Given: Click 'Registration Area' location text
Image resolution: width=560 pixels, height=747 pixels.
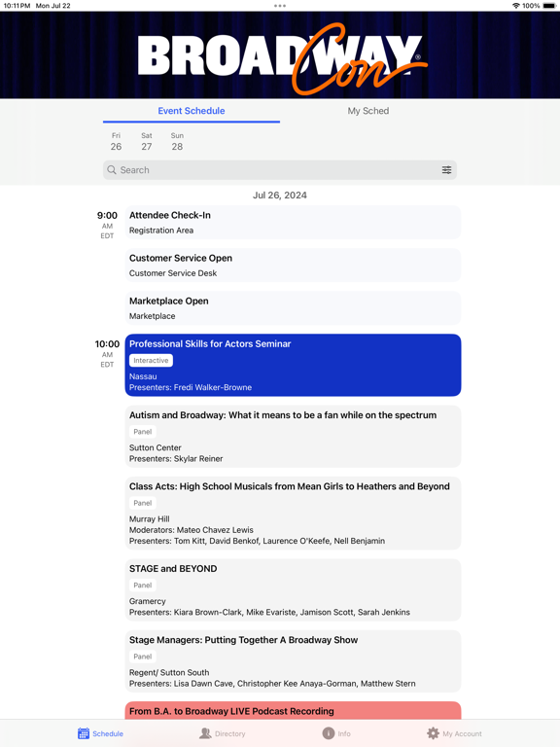Looking at the screenshot, I should [161, 231].
